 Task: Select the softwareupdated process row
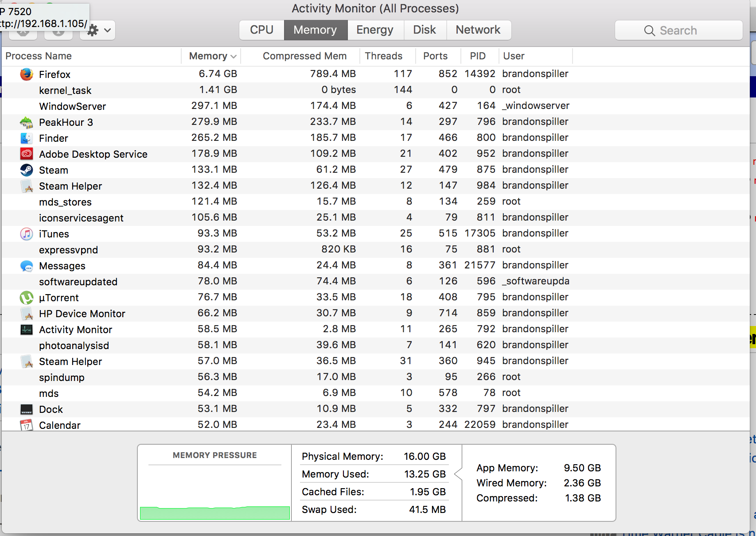point(376,281)
